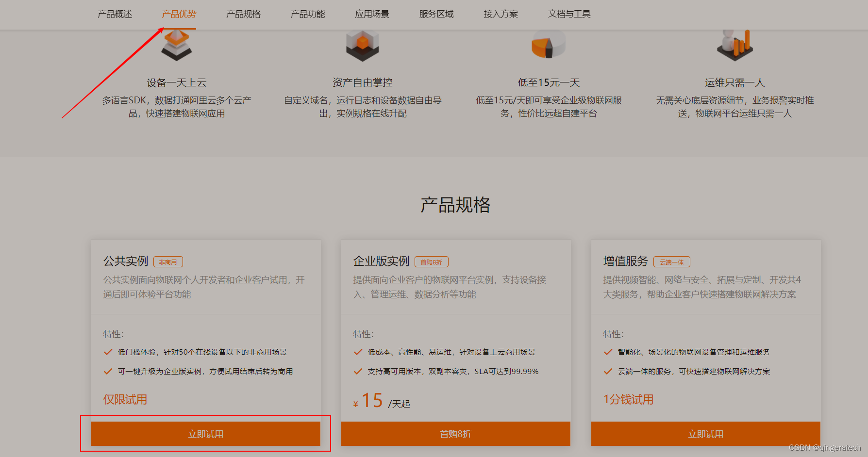Click 立即试用 button under 增值服务
This screenshot has width=868, height=457.
[x=706, y=434]
